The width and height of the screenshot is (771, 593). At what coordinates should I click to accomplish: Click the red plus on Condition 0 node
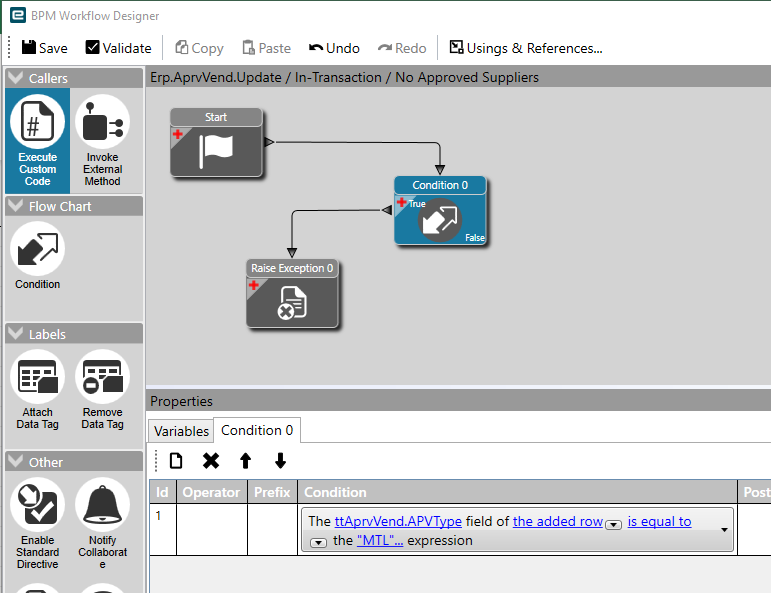(401, 202)
